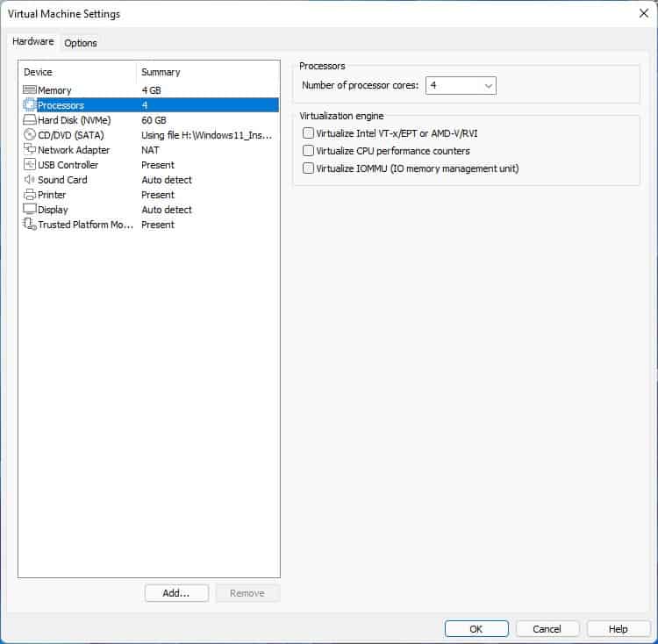Click the Remove button
The height and width of the screenshot is (644, 658).
click(247, 593)
